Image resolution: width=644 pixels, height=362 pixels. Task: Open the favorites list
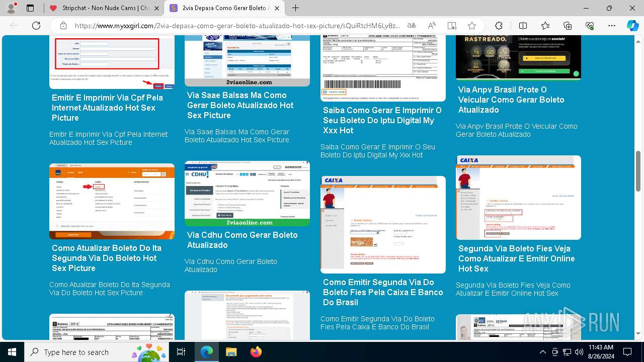coord(545,26)
